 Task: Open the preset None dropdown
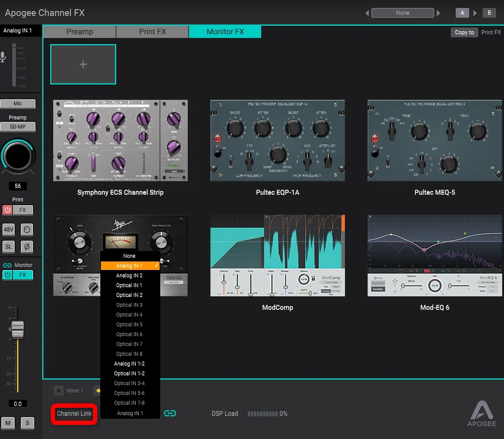(x=402, y=13)
